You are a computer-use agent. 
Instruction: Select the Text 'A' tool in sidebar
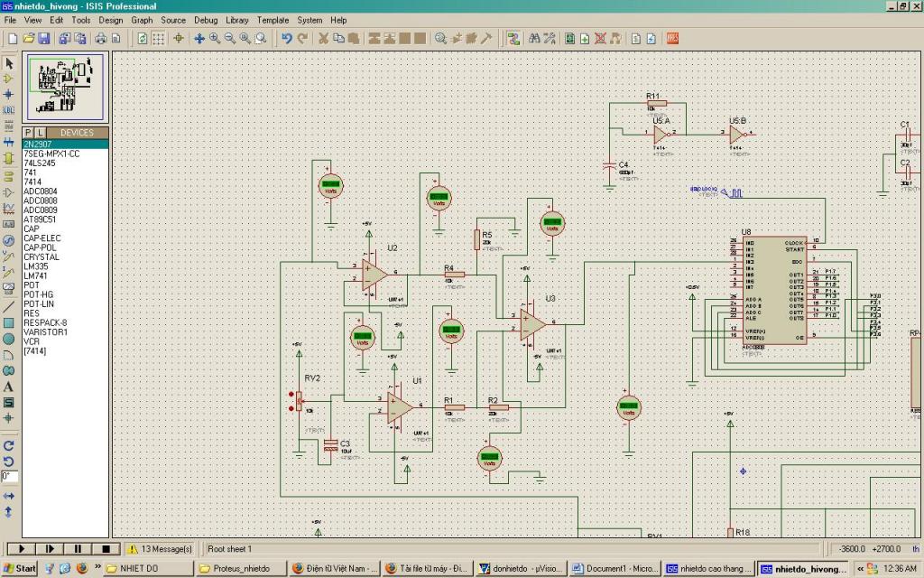click(x=9, y=387)
